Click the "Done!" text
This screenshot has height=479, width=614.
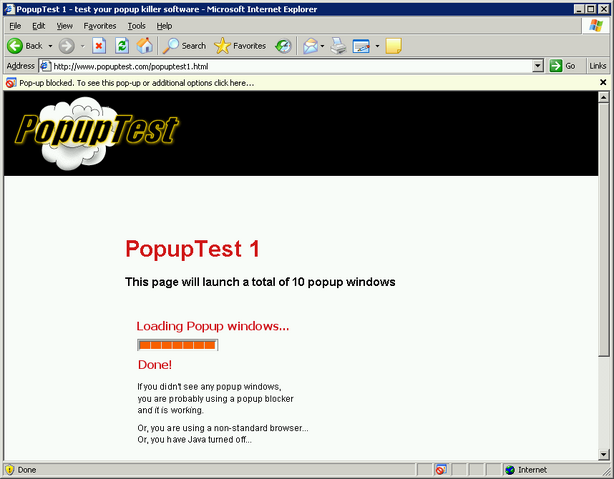[155, 365]
